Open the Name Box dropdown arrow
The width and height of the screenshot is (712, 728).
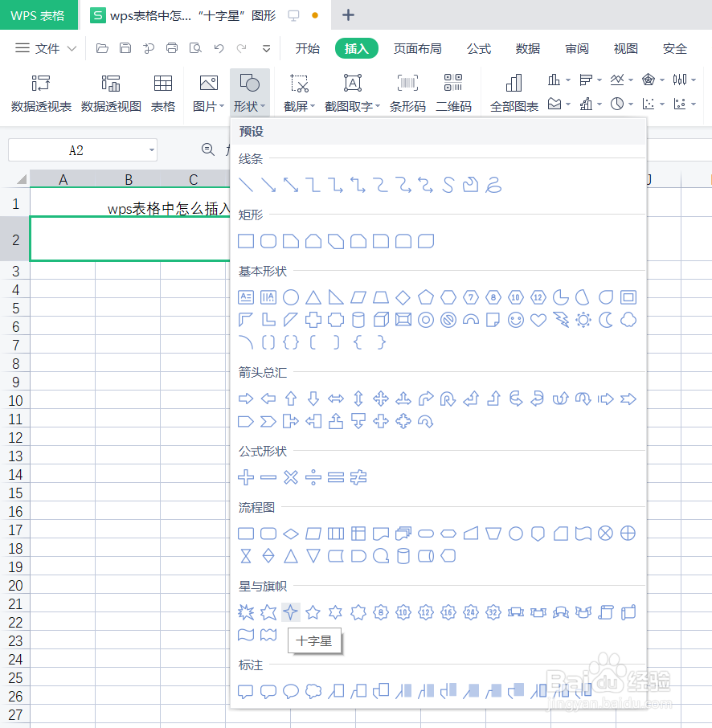coord(151,150)
